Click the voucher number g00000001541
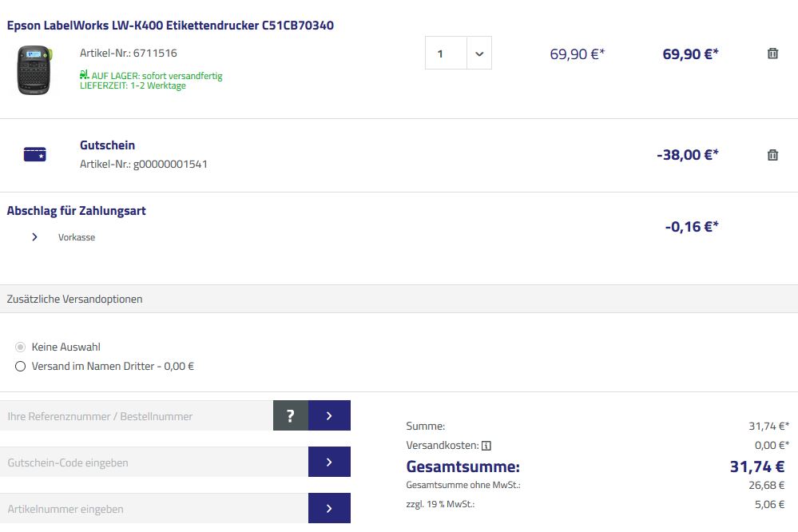 pyautogui.click(x=170, y=164)
